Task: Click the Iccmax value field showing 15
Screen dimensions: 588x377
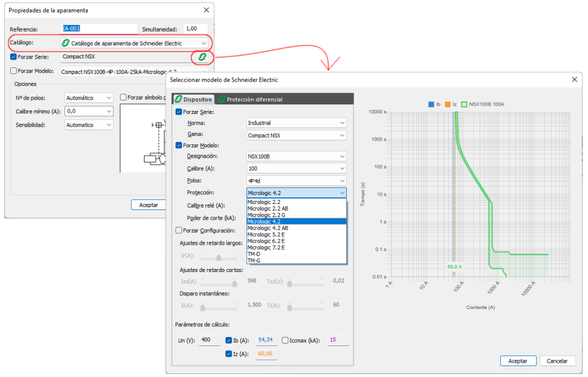Action: [337, 340]
